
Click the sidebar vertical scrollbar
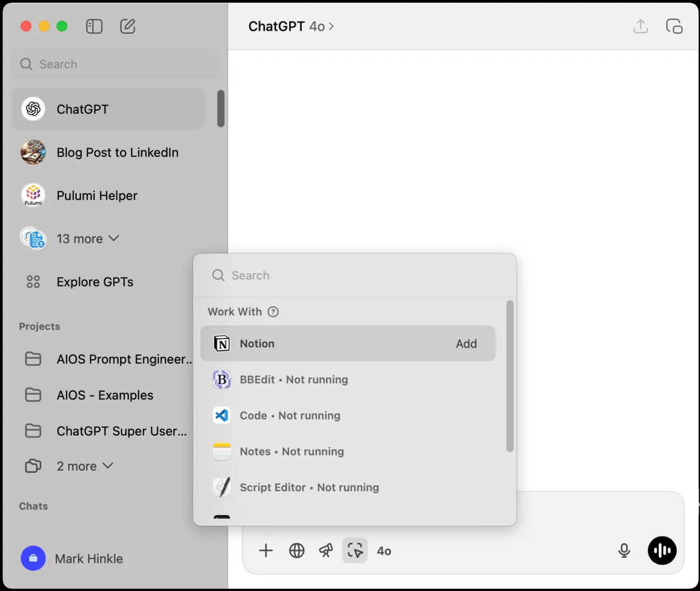(x=221, y=109)
